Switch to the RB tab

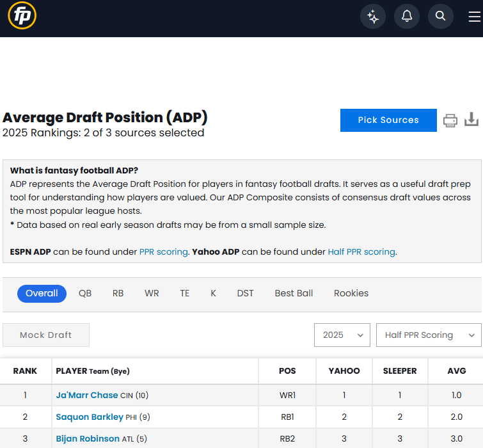[118, 293]
